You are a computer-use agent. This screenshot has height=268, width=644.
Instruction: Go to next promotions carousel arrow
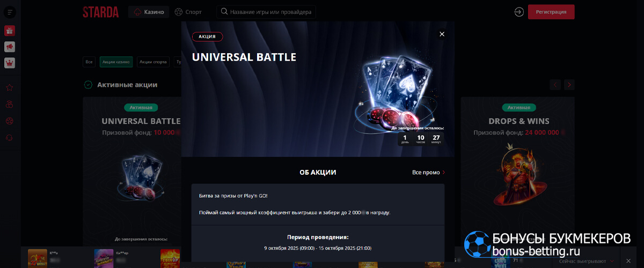569,84
